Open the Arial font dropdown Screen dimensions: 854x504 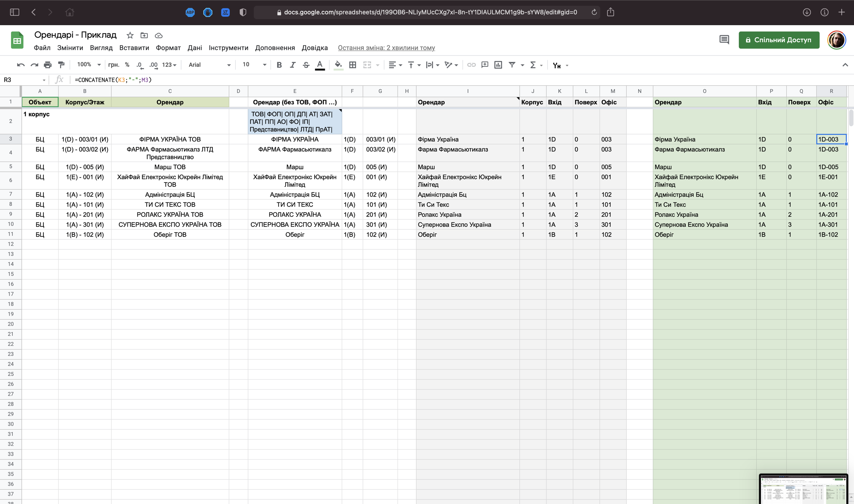tap(210, 65)
